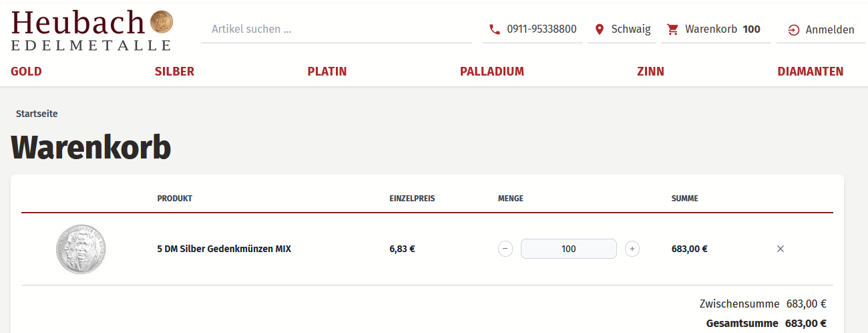This screenshot has width=868, height=333.
Task: Open the SILBER category menu
Action: pos(174,72)
